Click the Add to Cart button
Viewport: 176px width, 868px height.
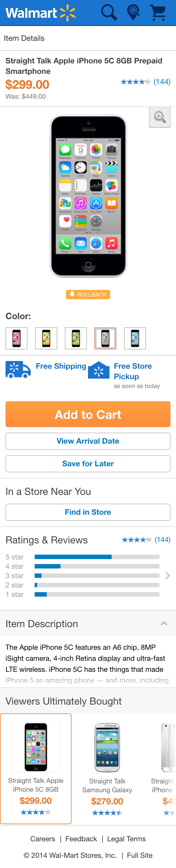pos(87,414)
